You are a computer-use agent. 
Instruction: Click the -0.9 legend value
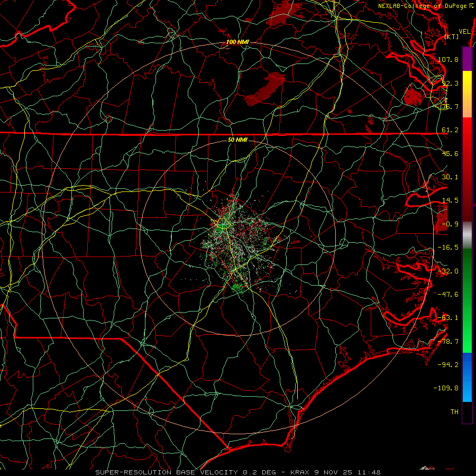pyautogui.click(x=450, y=224)
